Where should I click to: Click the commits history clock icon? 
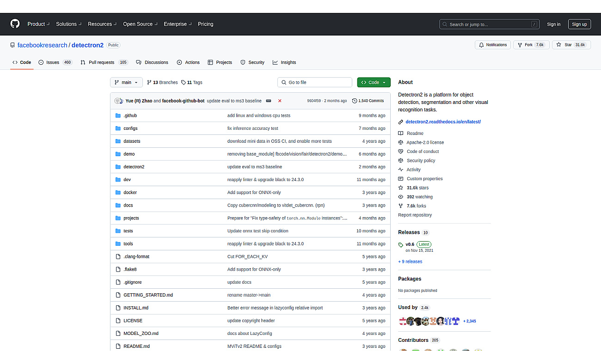(x=355, y=101)
